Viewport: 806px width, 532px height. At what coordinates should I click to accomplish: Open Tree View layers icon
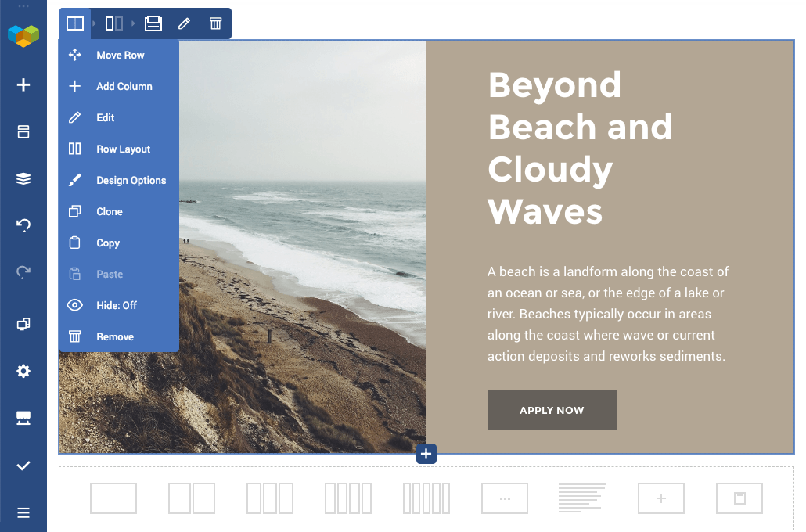[23, 178]
